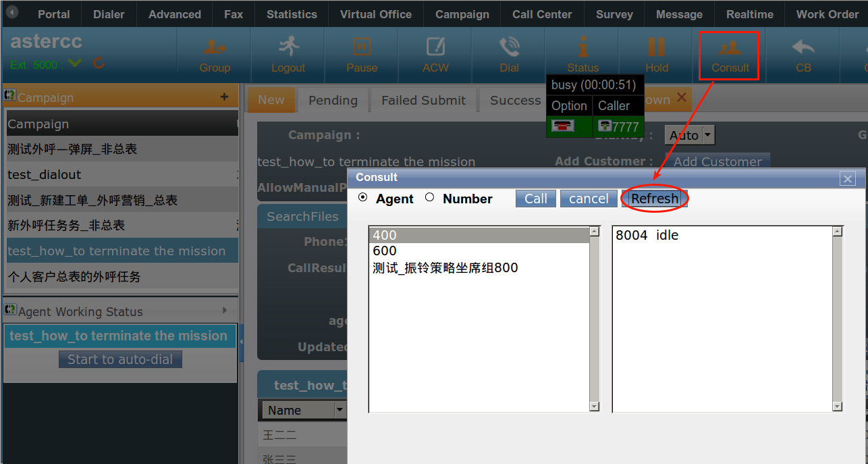868x464 pixels.
Task: Open the Auto dropdown
Action: (x=707, y=136)
